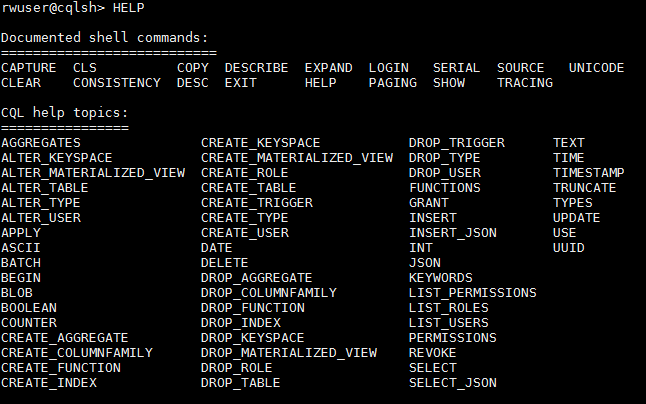Viewport: 646px width, 404px height.
Task: Click the CAPTURE shell command
Action: click(x=29, y=68)
